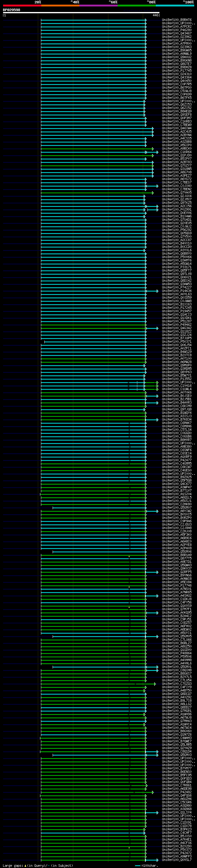Click the UniRef100_P50371 label
This screenshot has width=197, height=868.
177,342
